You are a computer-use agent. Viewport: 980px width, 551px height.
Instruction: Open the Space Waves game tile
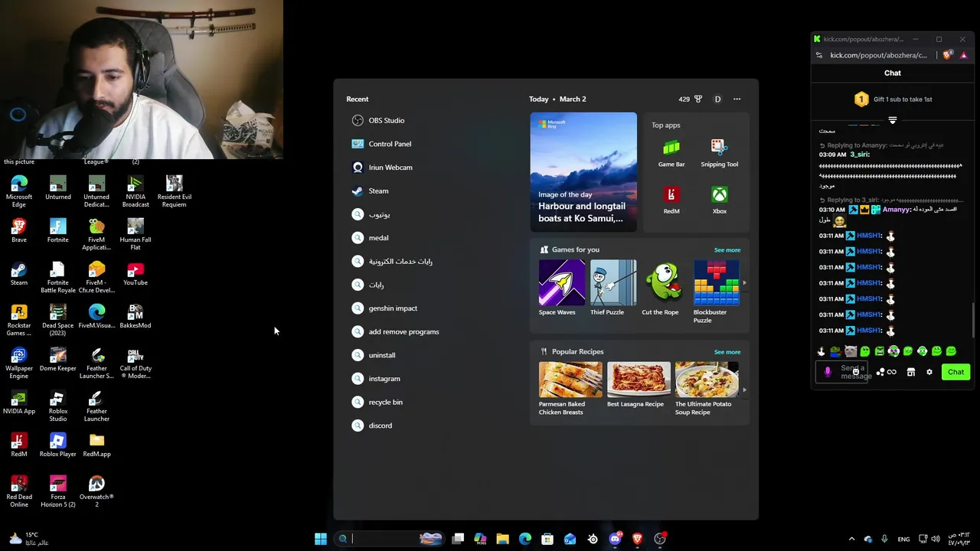point(561,288)
